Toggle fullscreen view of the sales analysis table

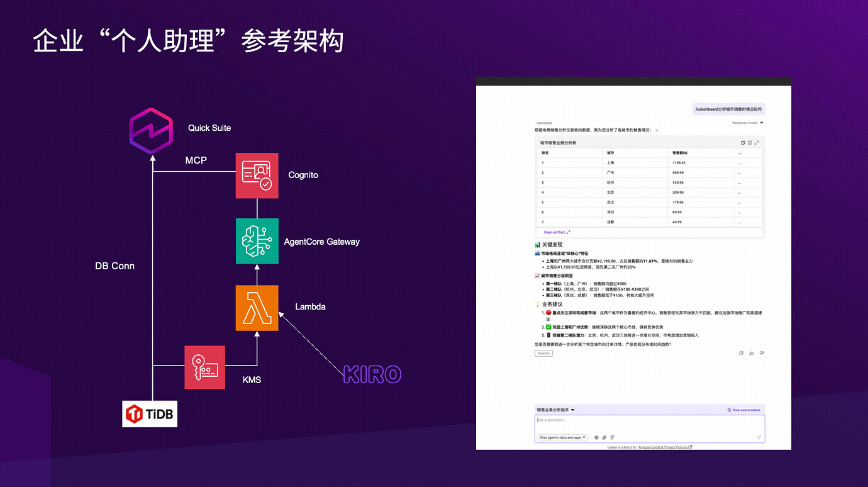[757, 143]
